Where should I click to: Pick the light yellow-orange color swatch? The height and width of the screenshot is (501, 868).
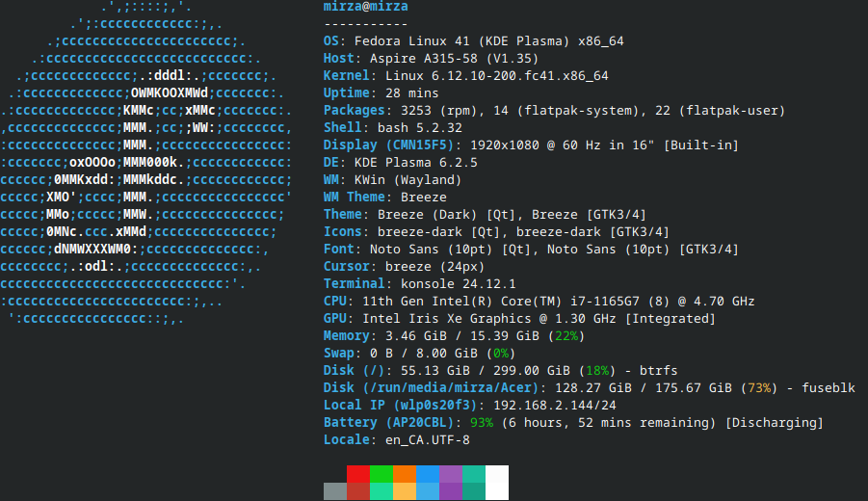(405, 491)
